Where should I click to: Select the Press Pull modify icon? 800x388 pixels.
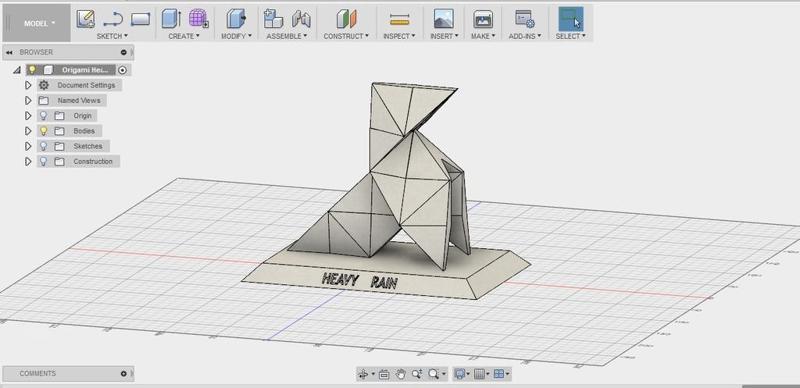(236, 19)
